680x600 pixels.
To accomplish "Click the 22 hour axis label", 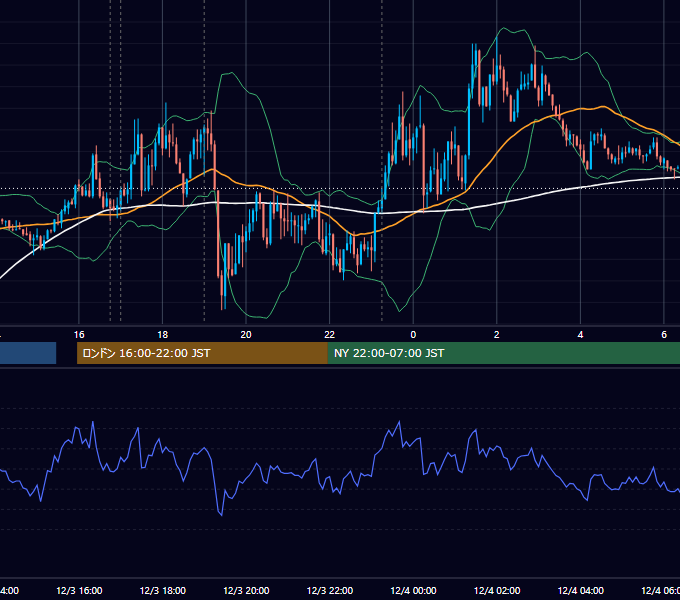I will (x=330, y=335).
